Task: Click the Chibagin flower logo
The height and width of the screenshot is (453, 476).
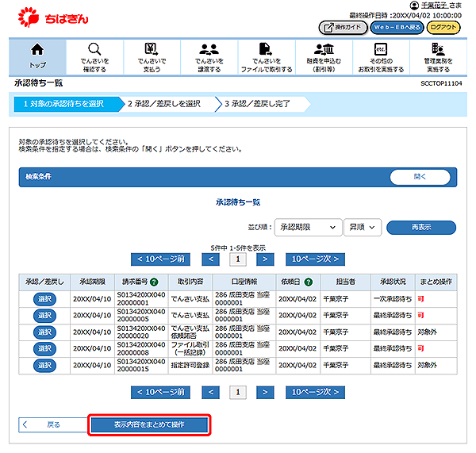Action: (29, 17)
